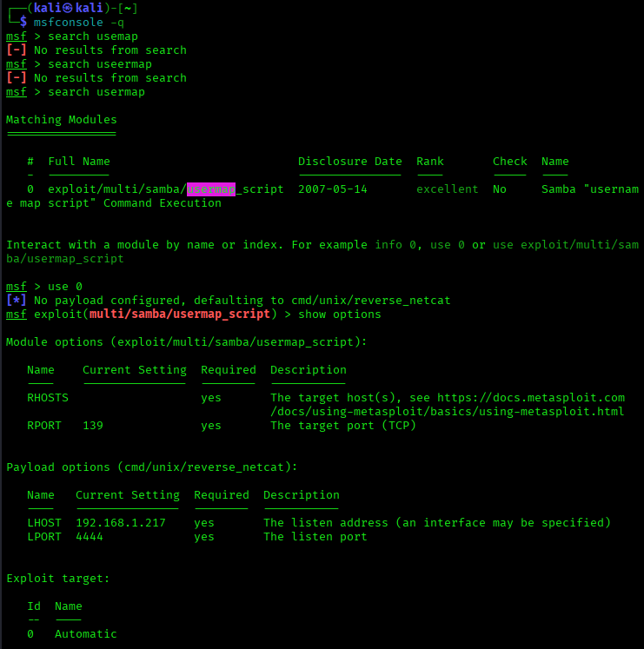Click the highlighted 'usermap' search match
This screenshot has width=644, height=649.
211,189
